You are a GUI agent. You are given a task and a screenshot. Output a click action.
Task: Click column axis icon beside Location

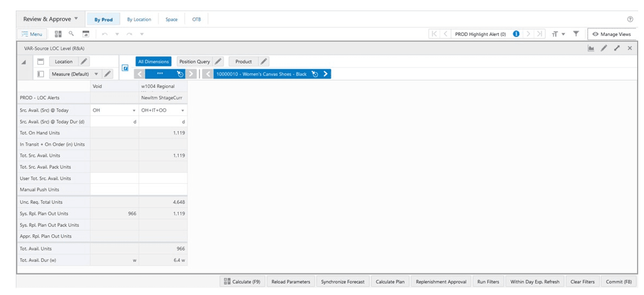point(40,62)
